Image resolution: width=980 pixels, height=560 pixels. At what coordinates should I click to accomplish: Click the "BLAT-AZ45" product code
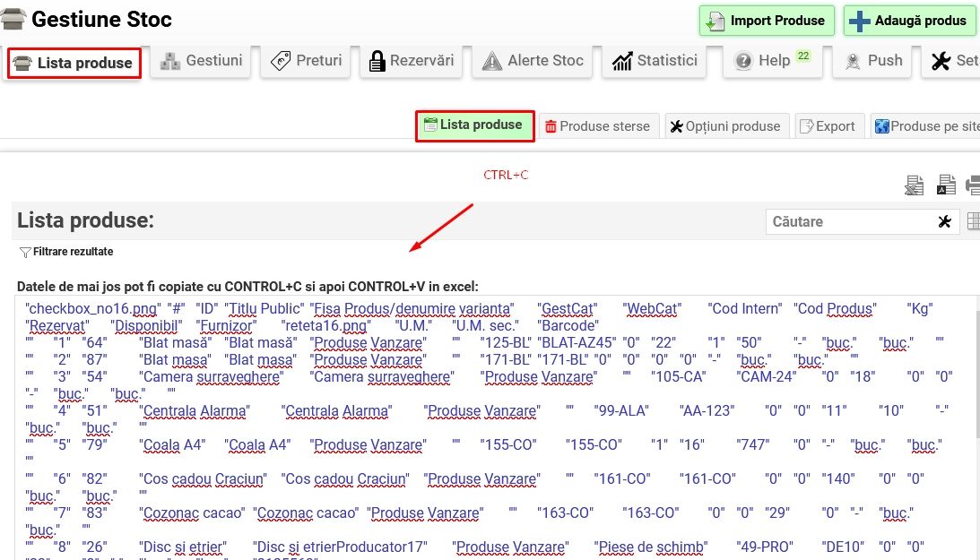[577, 343]
